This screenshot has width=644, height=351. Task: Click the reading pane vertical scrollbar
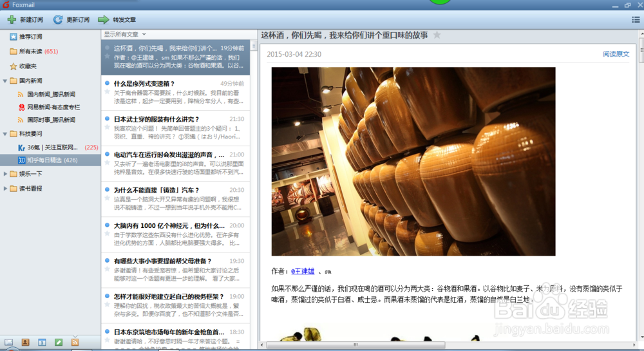(x=641, y=49)
